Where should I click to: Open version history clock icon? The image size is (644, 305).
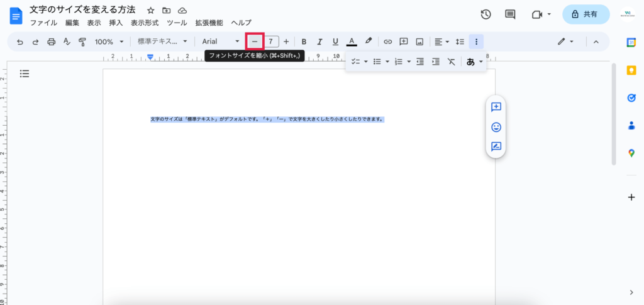coord(486,14)
